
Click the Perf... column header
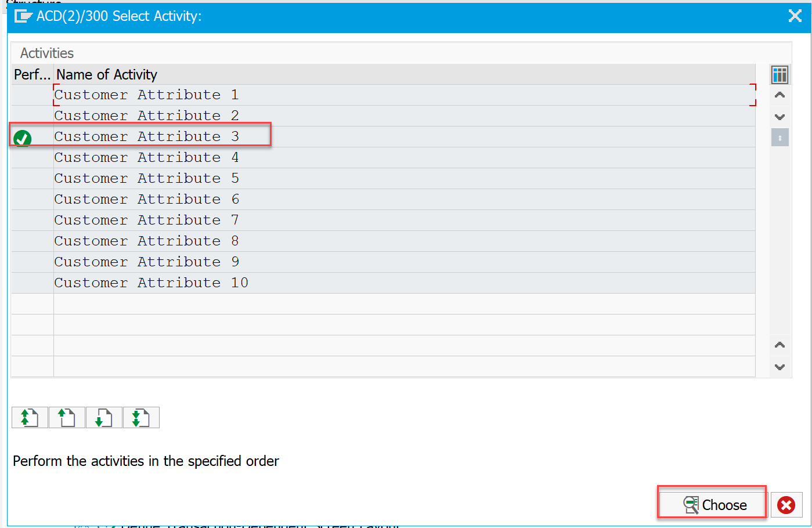pos(32,74)
